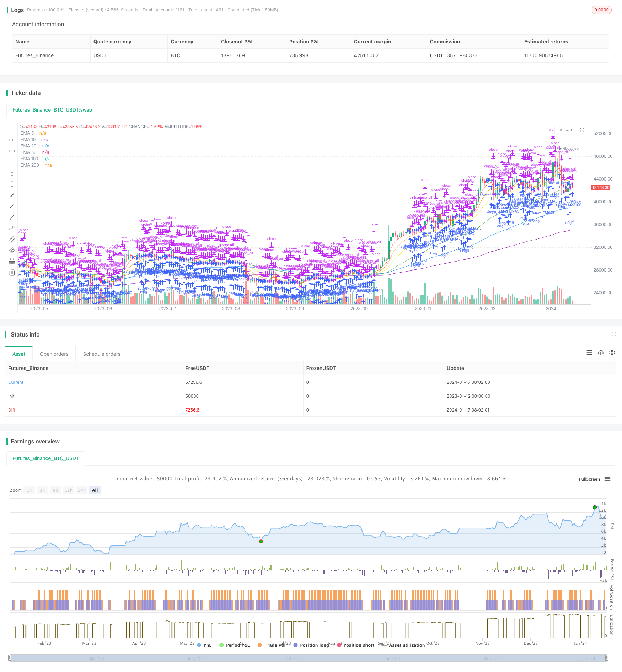Switch to the Open orders tab
This screenshot has width=622, height=672.
[x=54, y=354]
